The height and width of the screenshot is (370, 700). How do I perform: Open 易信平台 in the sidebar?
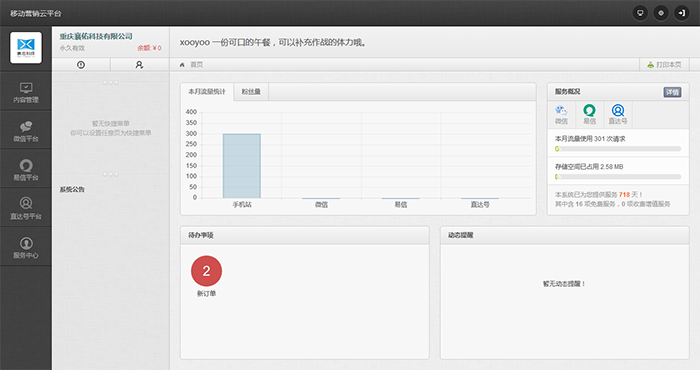(x=26, y=170)
